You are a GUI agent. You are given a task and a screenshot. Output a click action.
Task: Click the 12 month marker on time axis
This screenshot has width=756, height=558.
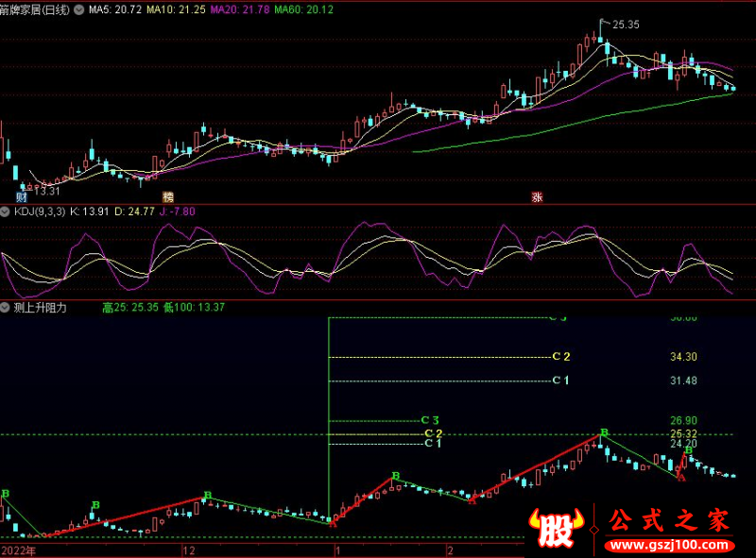click(188, 550)
